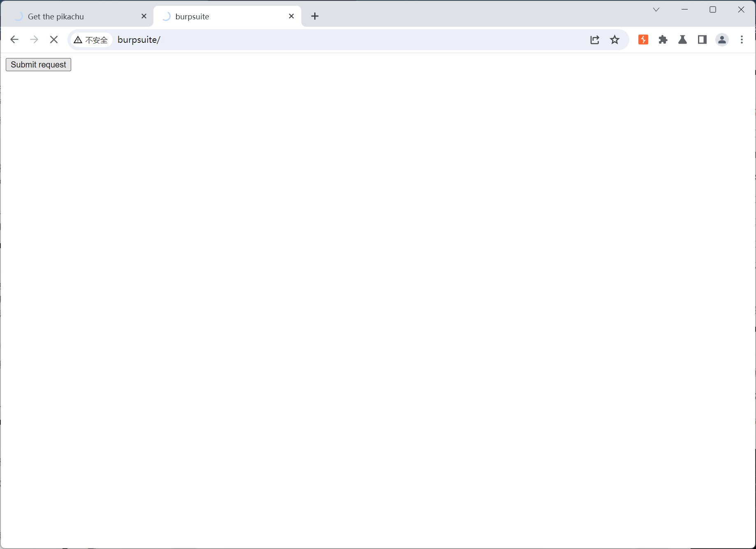This screenshot has width=756, height=549.
Task: Click the not secure warning badge
Action: pos(91,40)
